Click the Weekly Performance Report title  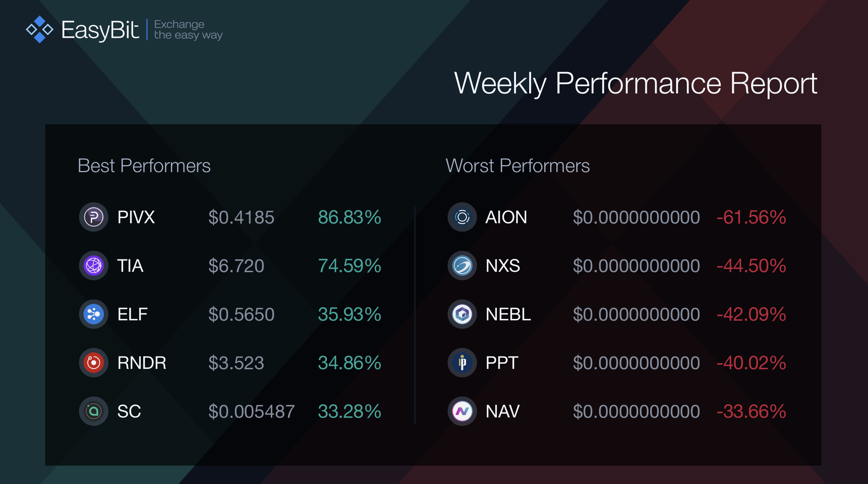[x=636, y=84]
